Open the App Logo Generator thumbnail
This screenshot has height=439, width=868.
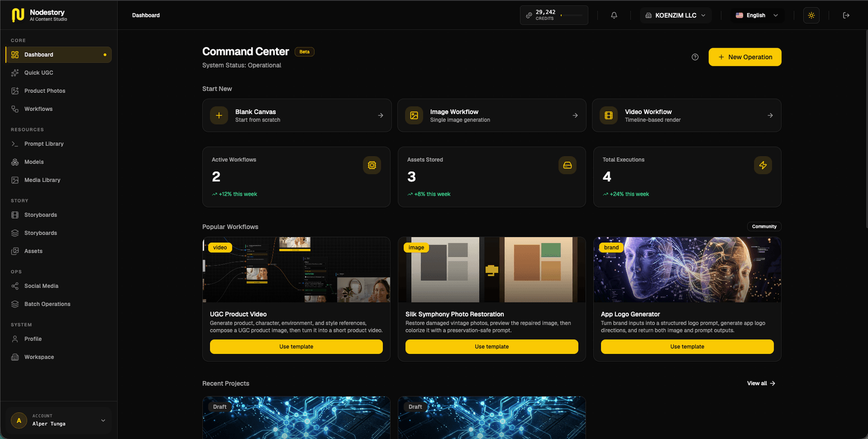[687, 270]
